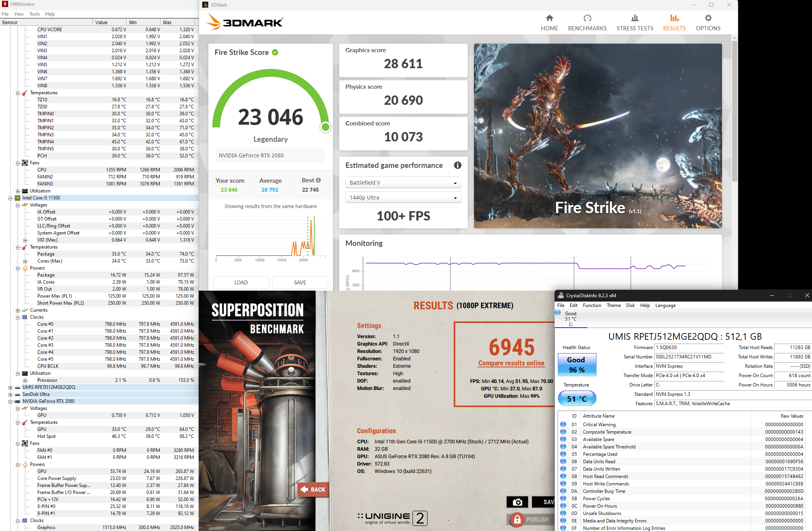Image resolution: width=812 pixels, height=531 pixels.
Task: Collapse the NVIDIA GeForce RTX 2080 node
Action: 11,401
